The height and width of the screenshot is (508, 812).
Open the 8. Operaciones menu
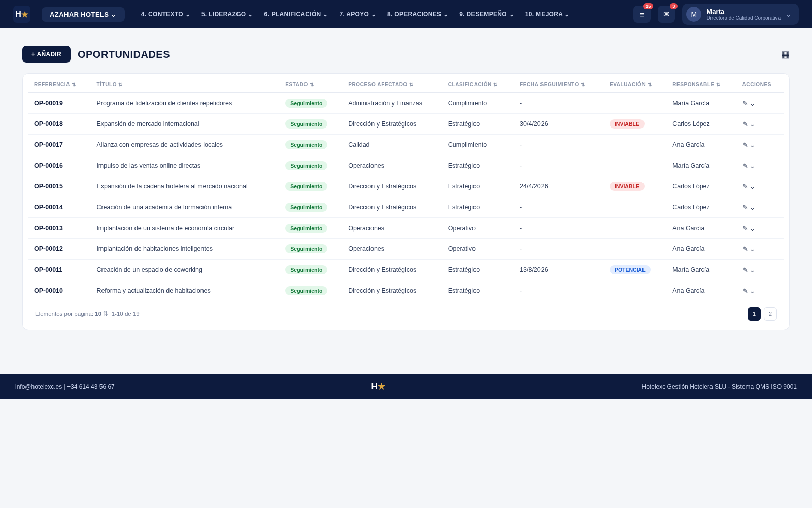pyautogui.click(x=417, y=14)
